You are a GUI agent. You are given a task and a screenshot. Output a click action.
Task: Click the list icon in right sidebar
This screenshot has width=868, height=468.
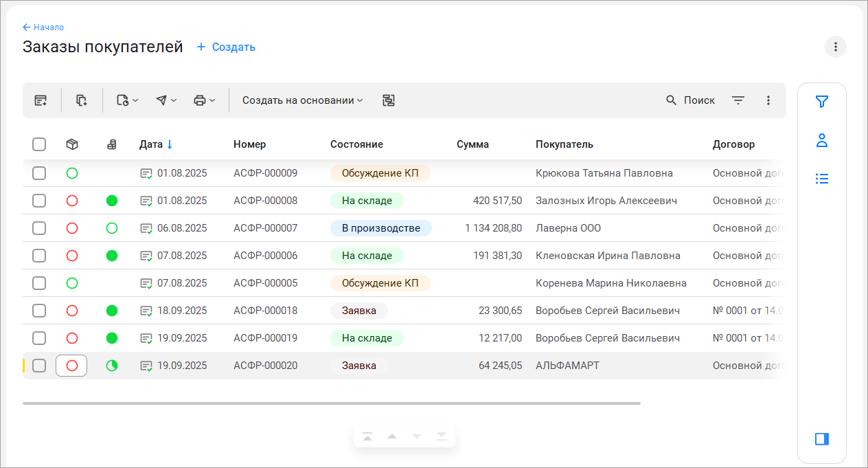[x=821, y=179]
